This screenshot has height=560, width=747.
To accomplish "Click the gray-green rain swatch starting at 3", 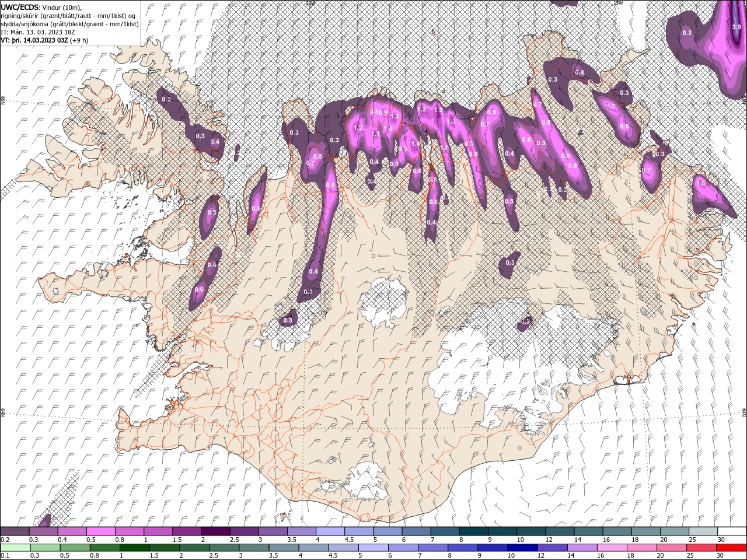I will pyautogui.click(x=254, y=548).
